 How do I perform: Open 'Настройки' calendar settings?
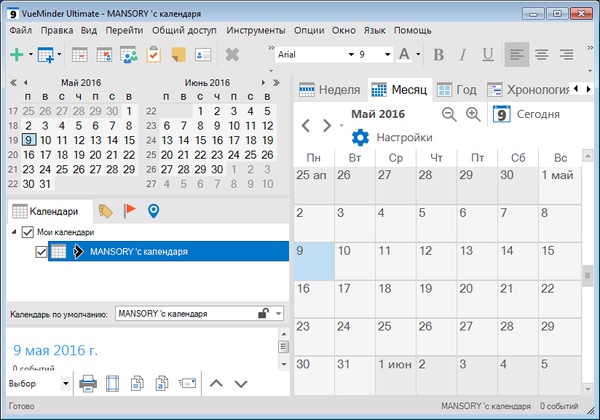point(392,137)
